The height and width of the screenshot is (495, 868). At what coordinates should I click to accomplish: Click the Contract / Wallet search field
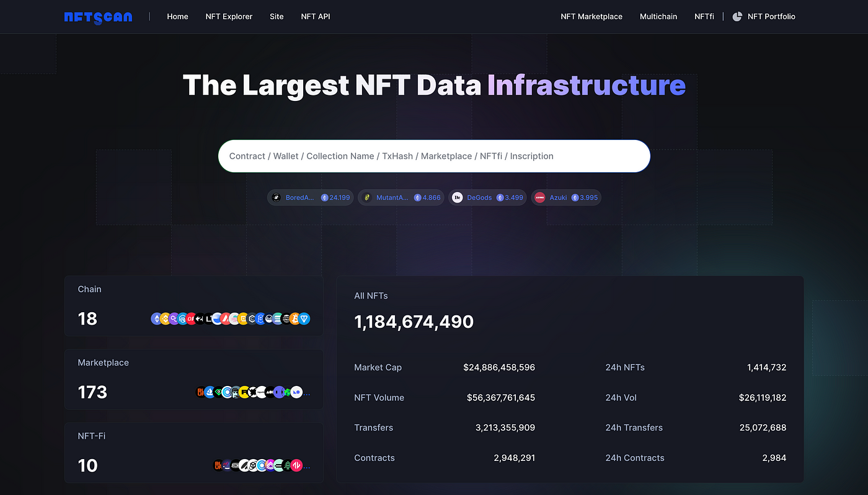(434, 156)
